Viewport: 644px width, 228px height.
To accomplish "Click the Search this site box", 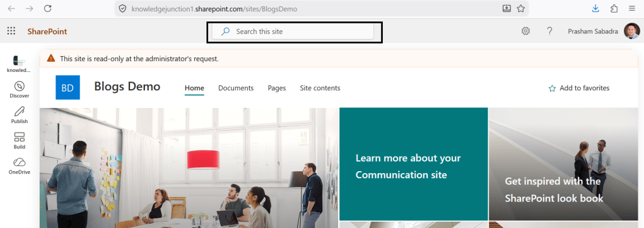I will pos(293,32).
